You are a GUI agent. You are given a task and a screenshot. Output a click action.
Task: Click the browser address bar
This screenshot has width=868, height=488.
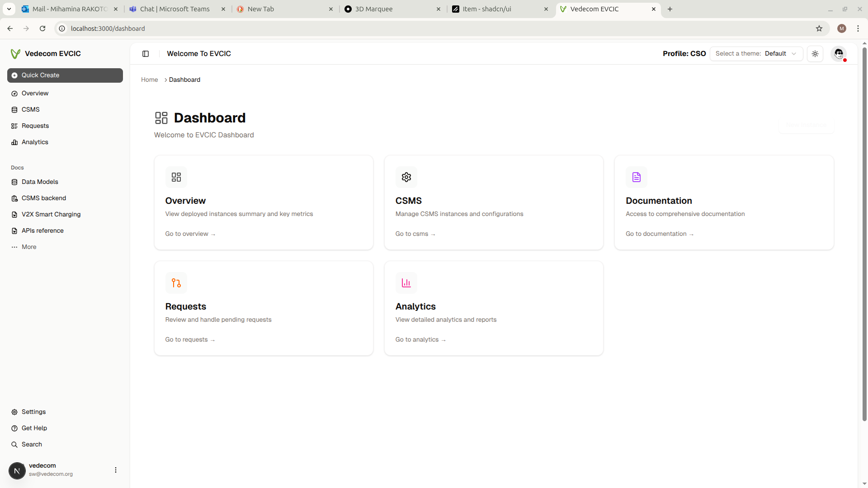(x=407, y=28)
